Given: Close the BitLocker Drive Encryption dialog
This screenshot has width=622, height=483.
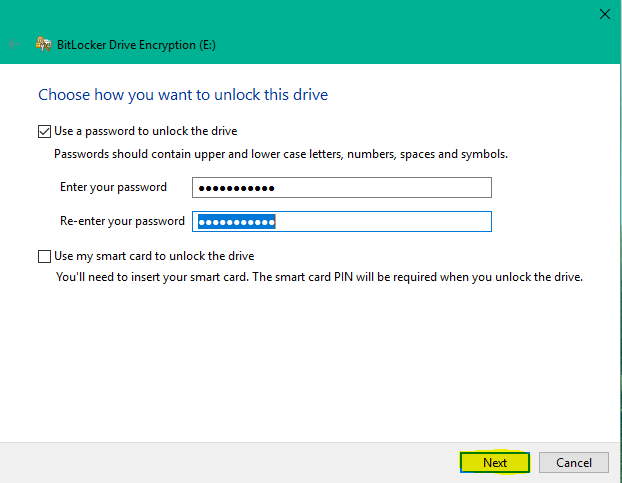Looking at the screenshot, I should 605,14.
